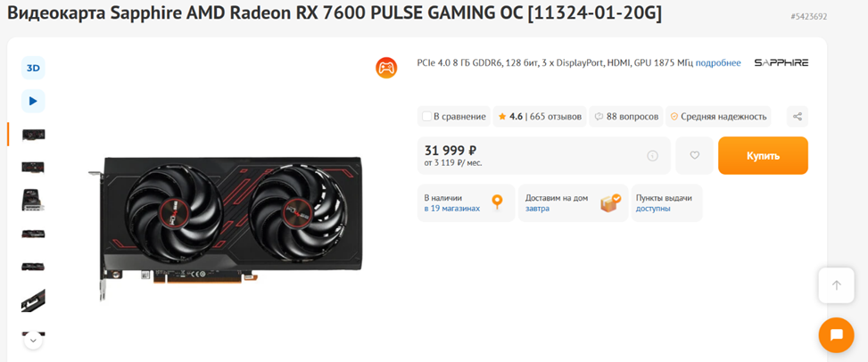The image size is (868, 362).
Task: Click the share icon
Action: tap(798, 117)
